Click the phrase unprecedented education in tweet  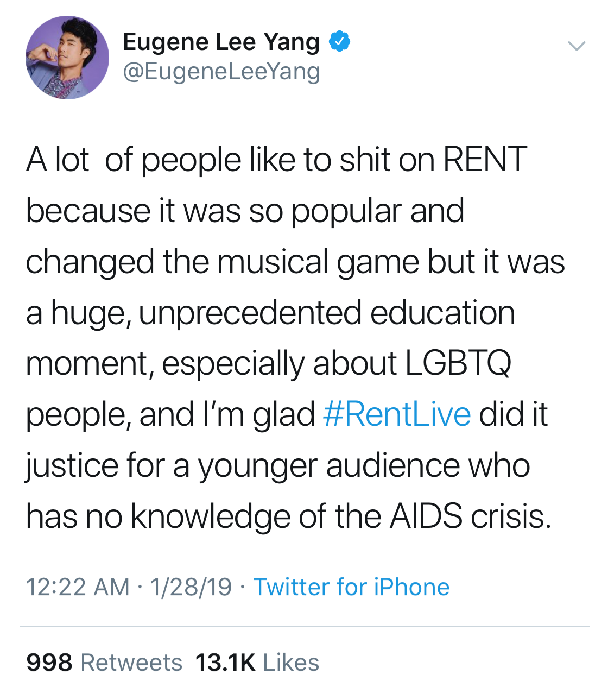[x=327, y=313]
